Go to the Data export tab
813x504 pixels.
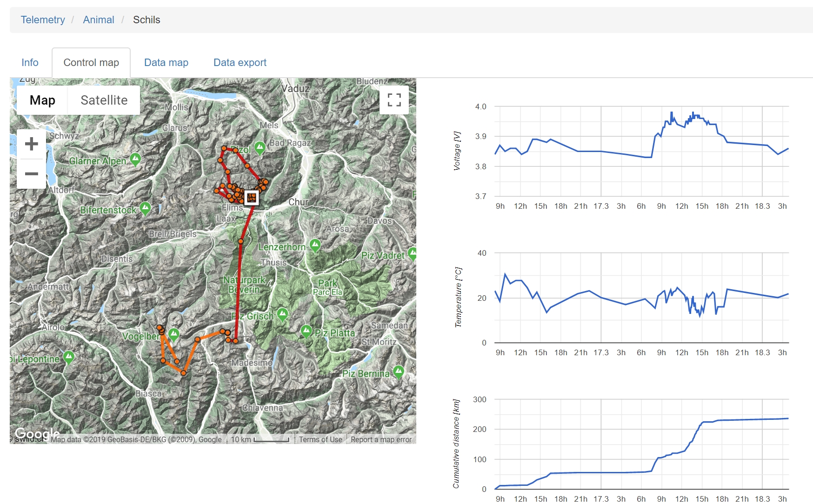[240, 62]
